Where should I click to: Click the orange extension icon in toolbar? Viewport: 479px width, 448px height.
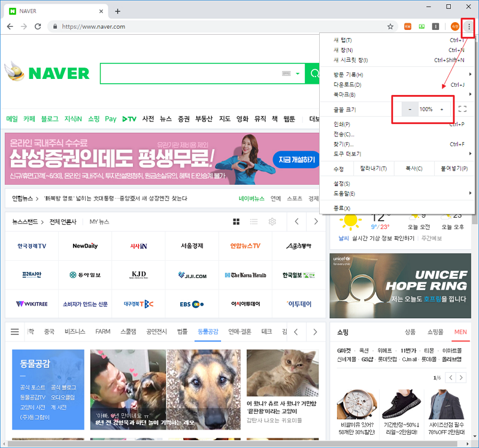click(x=408, y=26)
